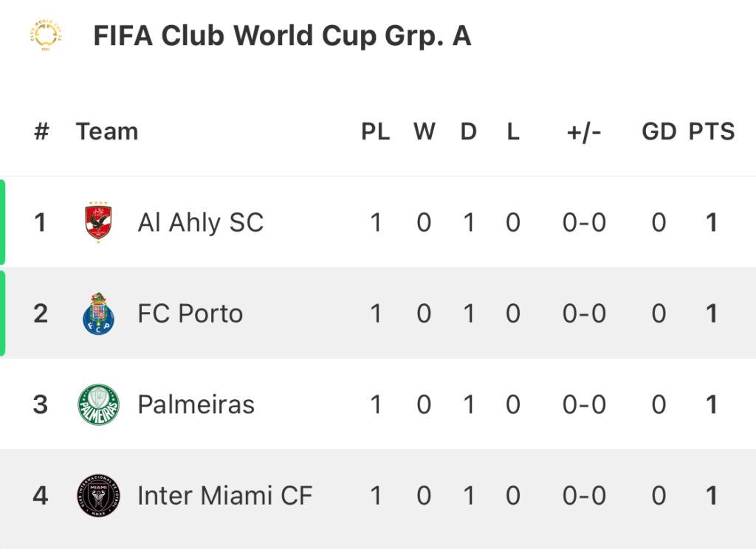Image resolution: width=756 pixels, height=549 pixels.
Task: Select the Palmeiras green badge icon
Action: point(98,404)
